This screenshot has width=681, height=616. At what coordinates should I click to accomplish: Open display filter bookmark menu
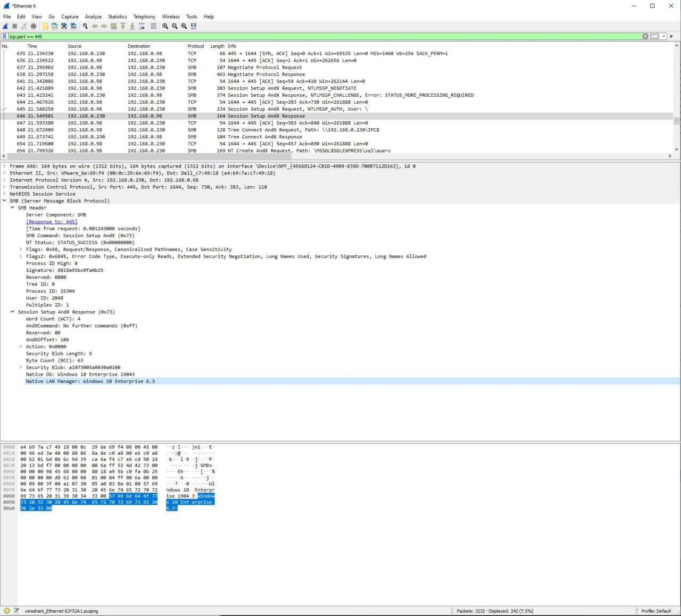pyautogui.click(x=4, y=37)
